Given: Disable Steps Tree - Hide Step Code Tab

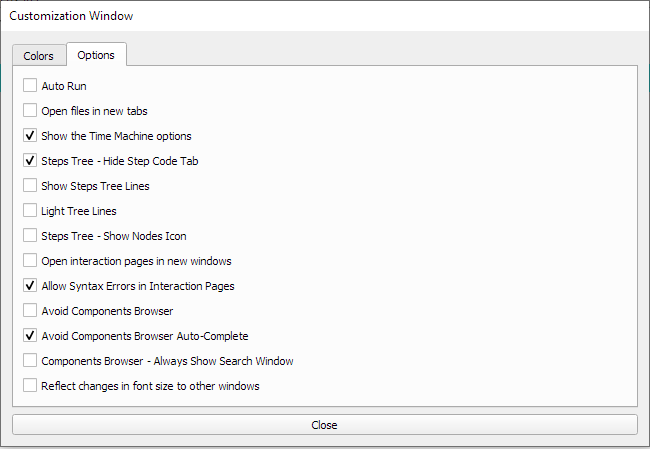Looking at the screenshot, I should pyautogui.click(x=30, y=161).
